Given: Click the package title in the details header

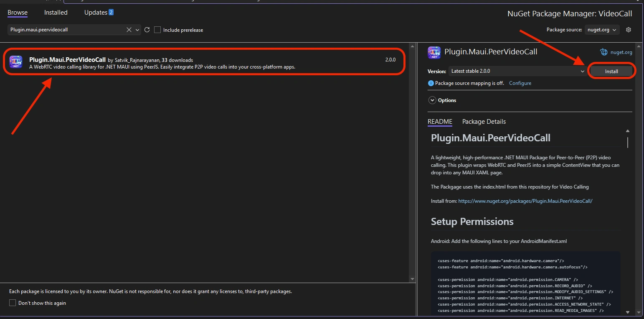Looking at the screenshot, I should 491,52.
